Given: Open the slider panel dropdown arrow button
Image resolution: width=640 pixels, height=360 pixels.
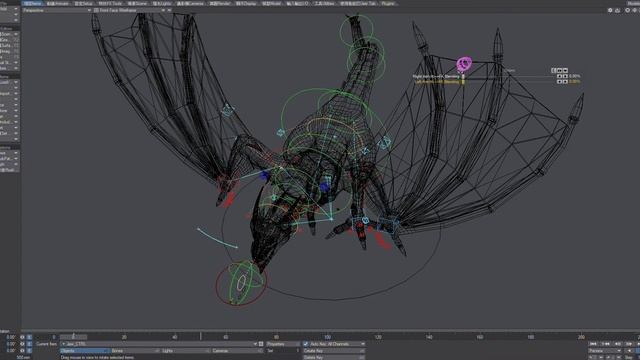Looking at the screenshot, I should click(565, 71).
